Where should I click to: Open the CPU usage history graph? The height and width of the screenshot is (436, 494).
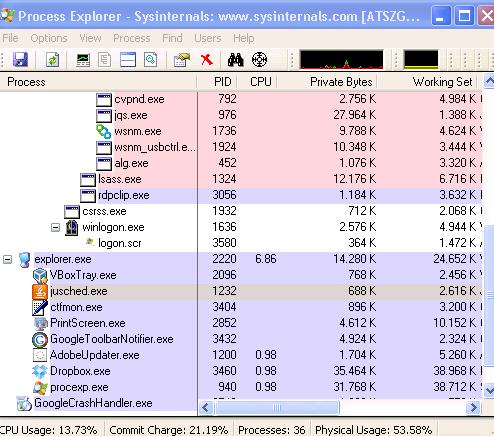342,60
